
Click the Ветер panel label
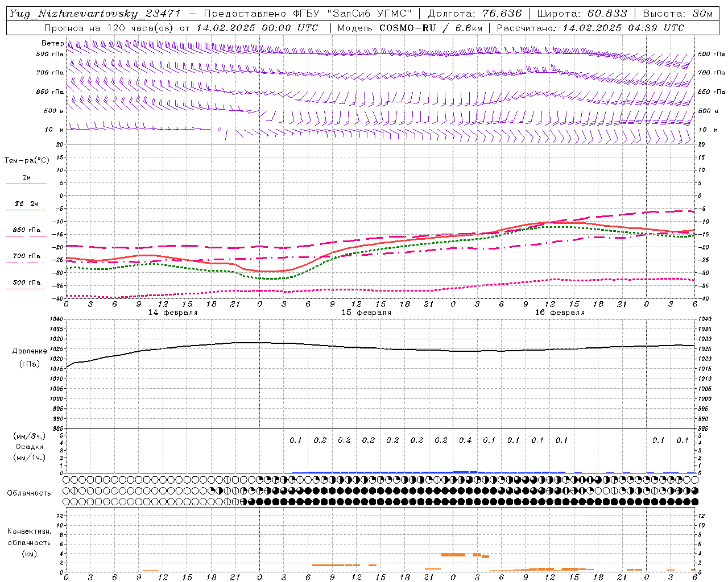pos(52,43)
